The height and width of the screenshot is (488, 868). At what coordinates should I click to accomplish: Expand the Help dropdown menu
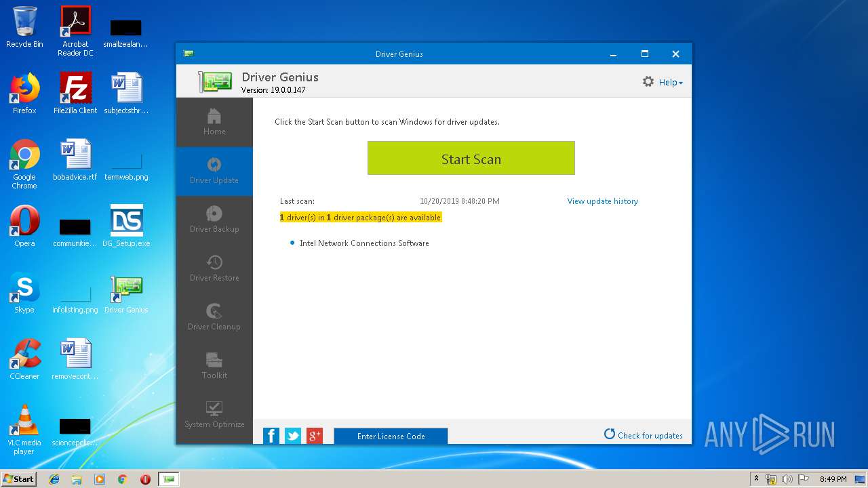point(671,82)
